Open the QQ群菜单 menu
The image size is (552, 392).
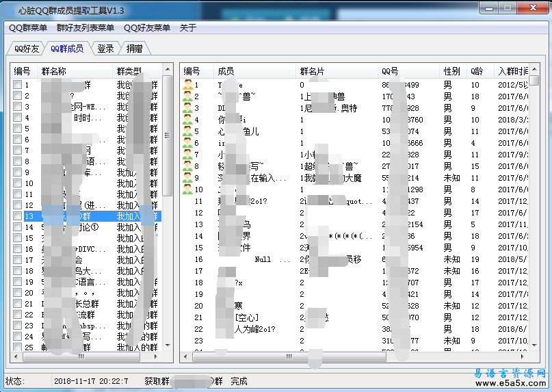click(28, 28)
